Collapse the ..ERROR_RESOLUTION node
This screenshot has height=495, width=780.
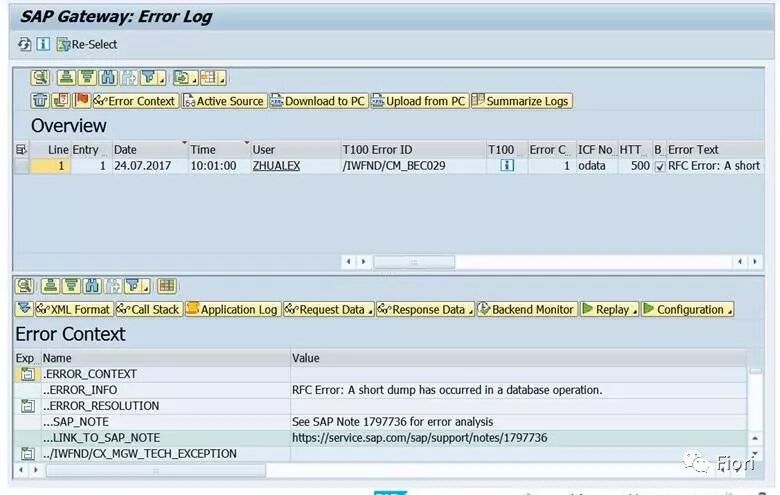27,406
